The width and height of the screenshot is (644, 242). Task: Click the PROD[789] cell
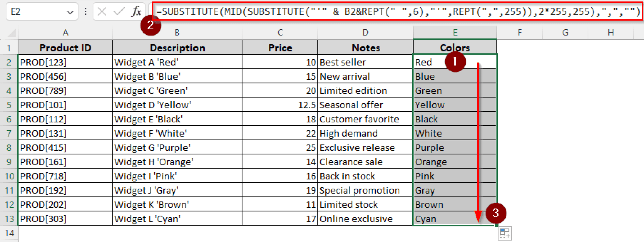[x=65, y=91]
